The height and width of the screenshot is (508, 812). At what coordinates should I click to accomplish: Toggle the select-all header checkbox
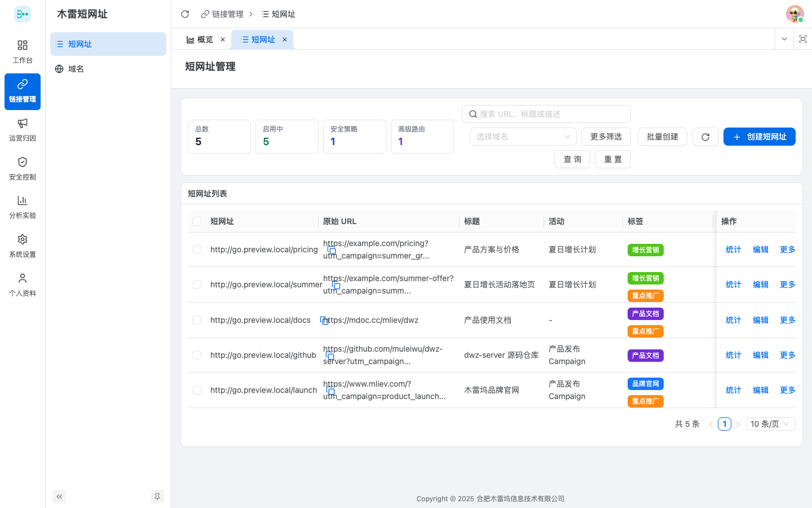tap(197, 221)
